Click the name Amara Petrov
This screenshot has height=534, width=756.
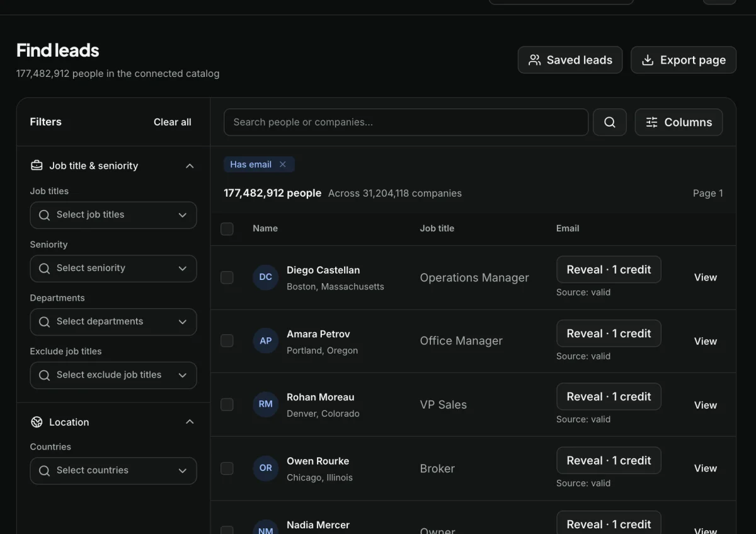tap(318, 334)
